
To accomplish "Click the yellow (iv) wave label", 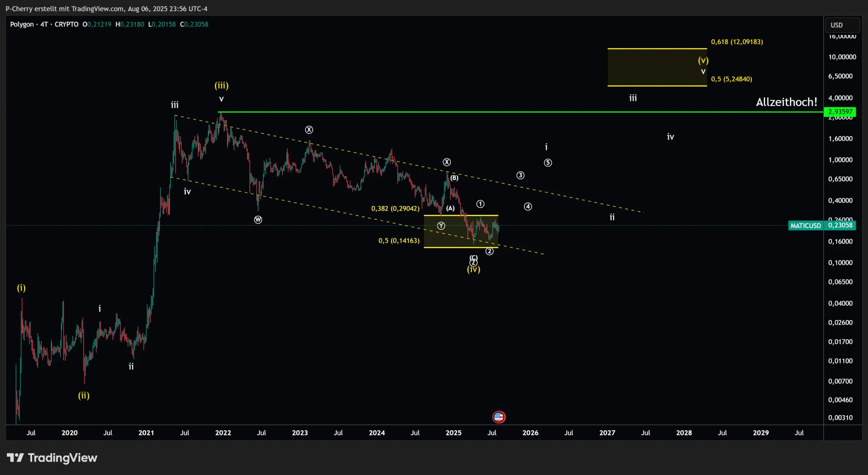I will pyautogui.click(x=473, y=270).
